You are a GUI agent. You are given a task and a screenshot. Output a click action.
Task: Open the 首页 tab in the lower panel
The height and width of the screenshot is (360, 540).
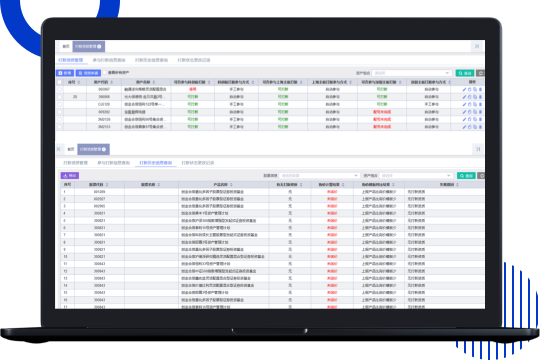coord(71,149)
